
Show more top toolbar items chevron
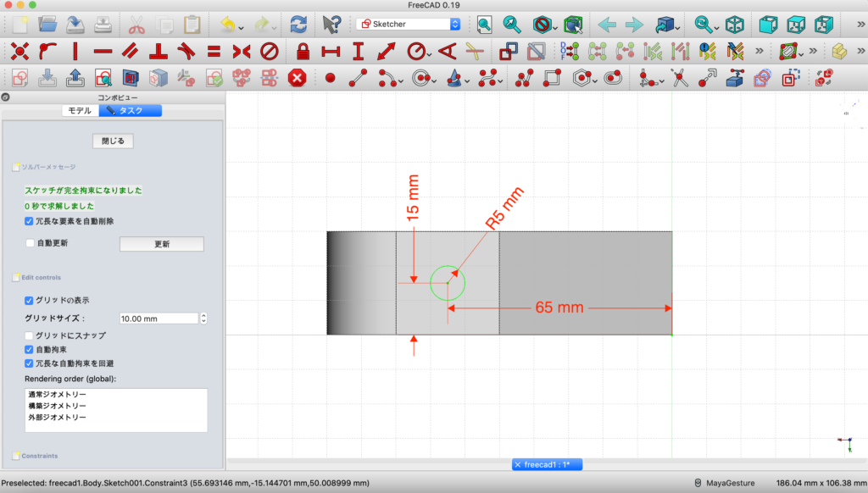[860, 25]
